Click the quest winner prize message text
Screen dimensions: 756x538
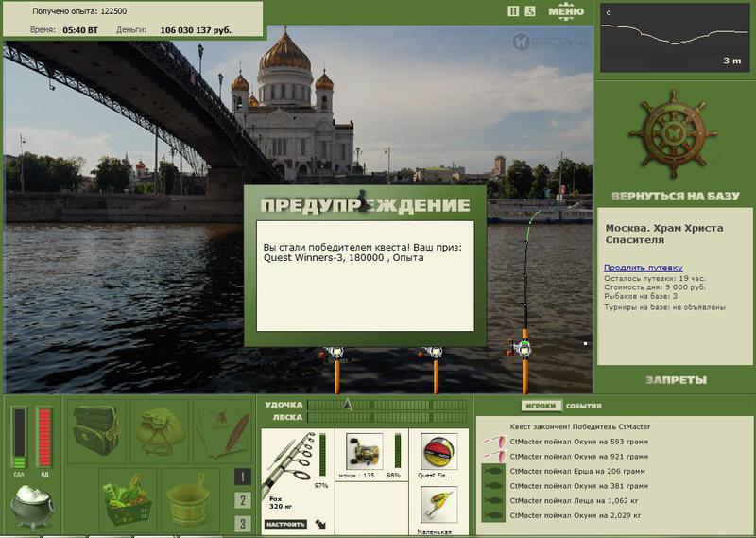[x=362, y=252]
